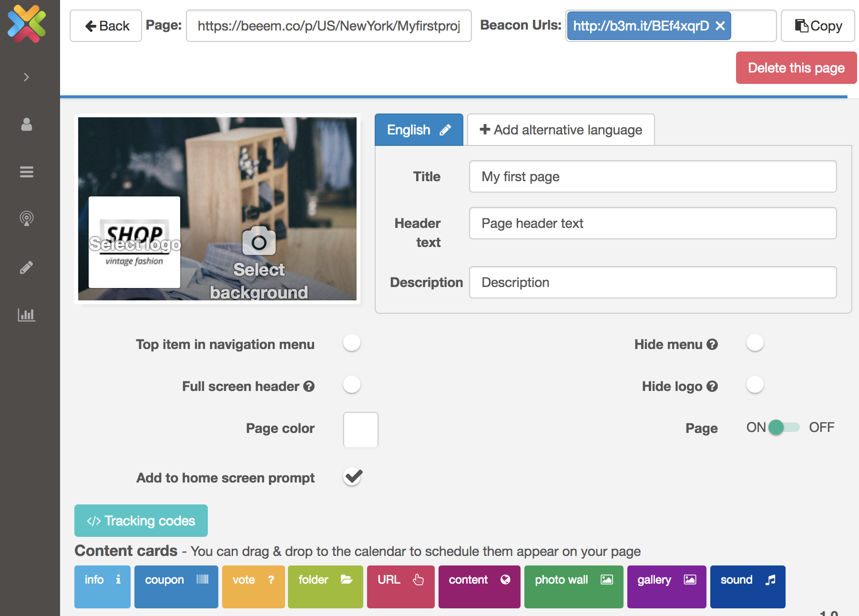
Task: Click the Beeem colorful X logo
Action: click(27, 24)
